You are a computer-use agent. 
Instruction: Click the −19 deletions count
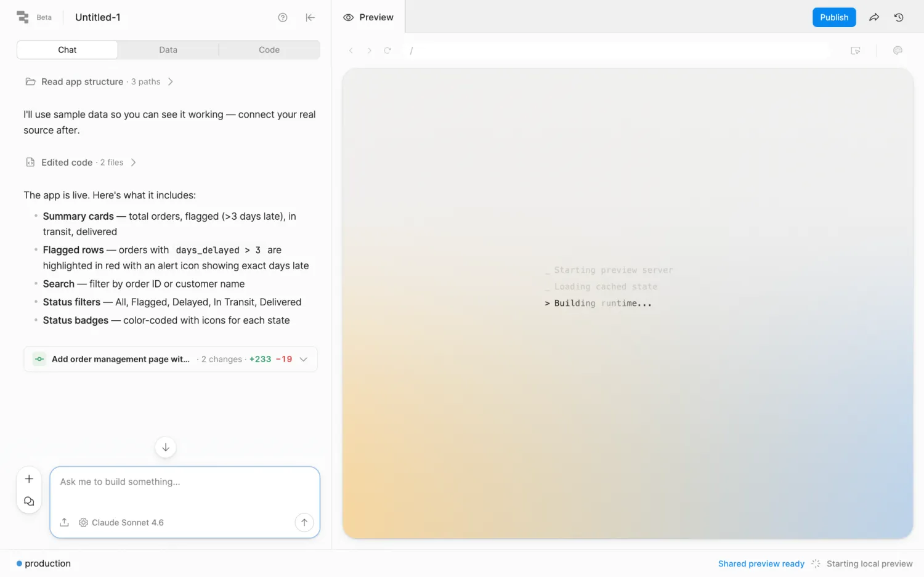pos(284,359)
